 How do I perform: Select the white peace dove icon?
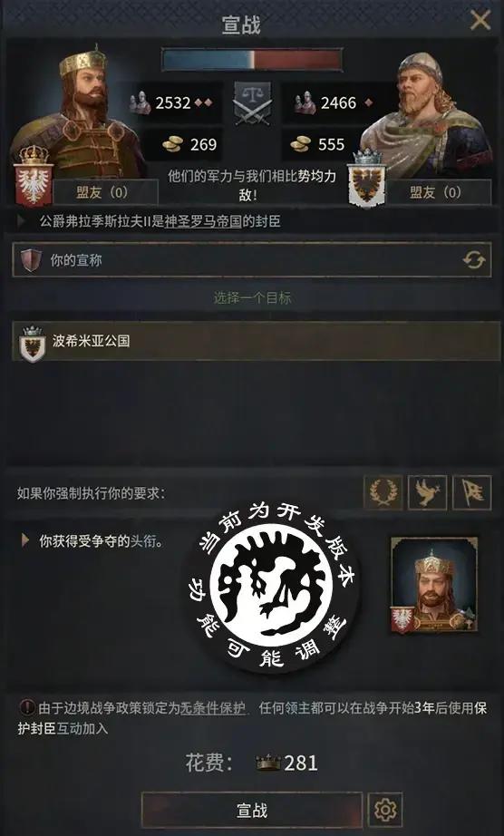coord(427,492)
